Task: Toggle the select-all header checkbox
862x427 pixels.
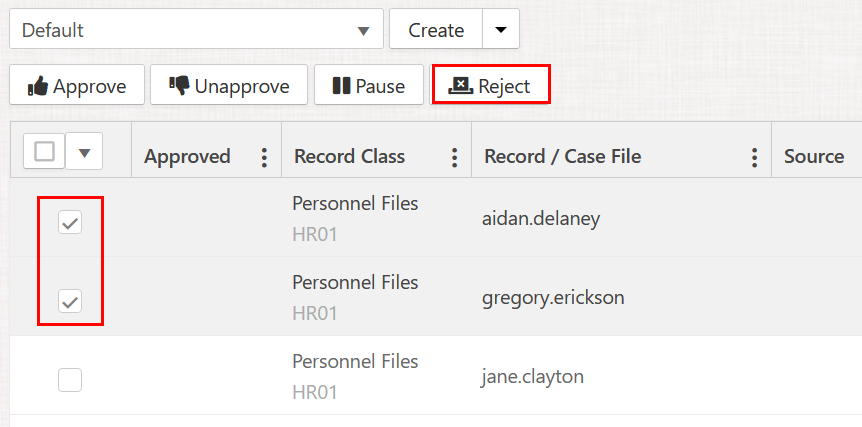Action: [45, 151]
